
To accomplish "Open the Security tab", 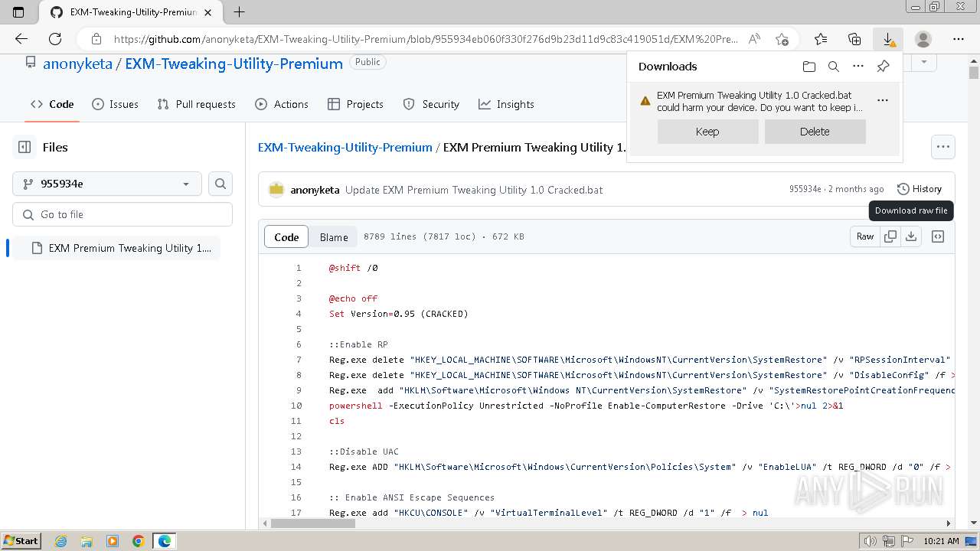I will (431, 104).
